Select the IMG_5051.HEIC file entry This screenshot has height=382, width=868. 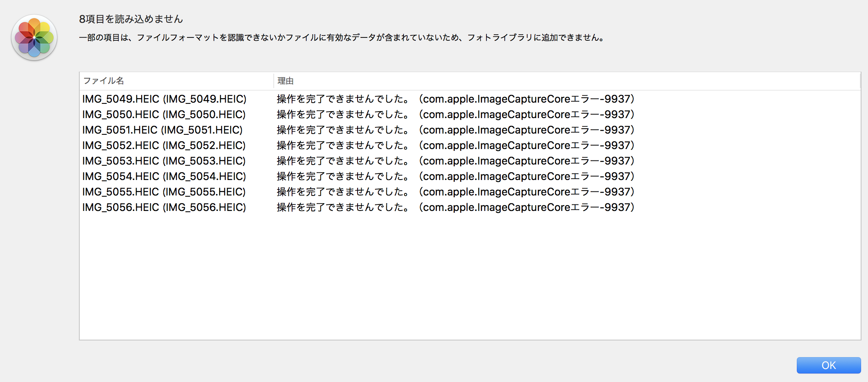pos(162,130)
